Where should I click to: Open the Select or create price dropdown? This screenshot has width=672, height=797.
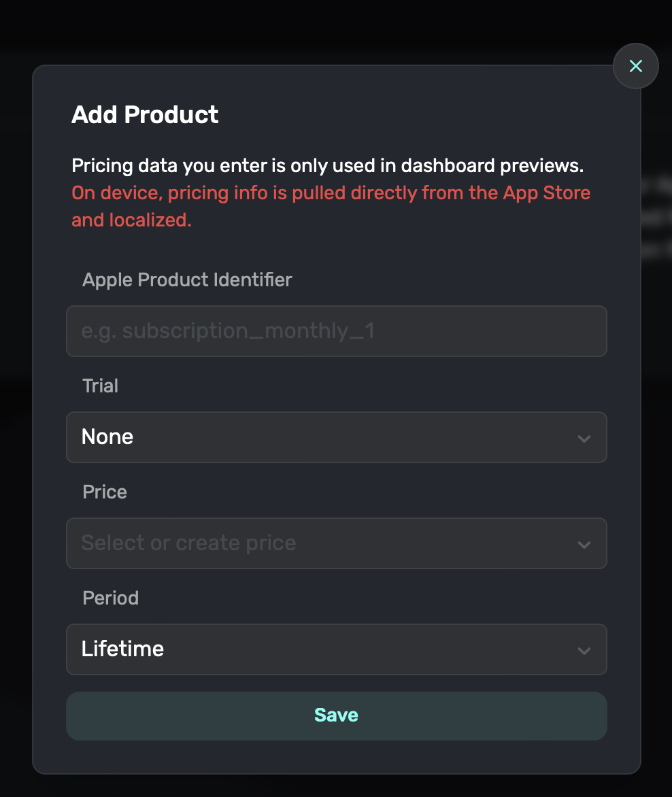pyautogui.click(x=337, y=543)
